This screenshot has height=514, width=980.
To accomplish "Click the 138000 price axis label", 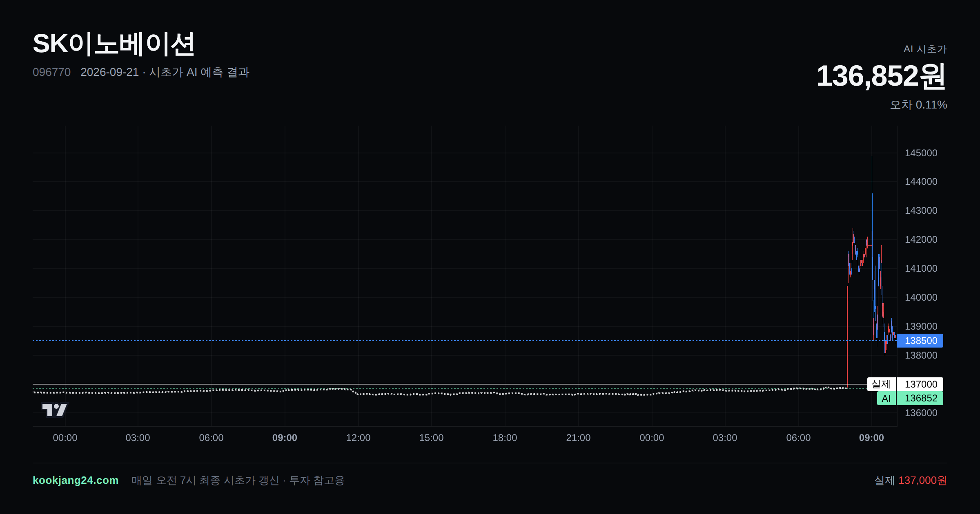I will (921, 355).
